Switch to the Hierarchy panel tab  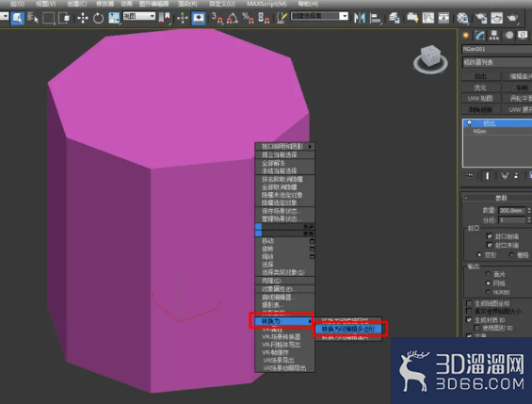point(494,35)
